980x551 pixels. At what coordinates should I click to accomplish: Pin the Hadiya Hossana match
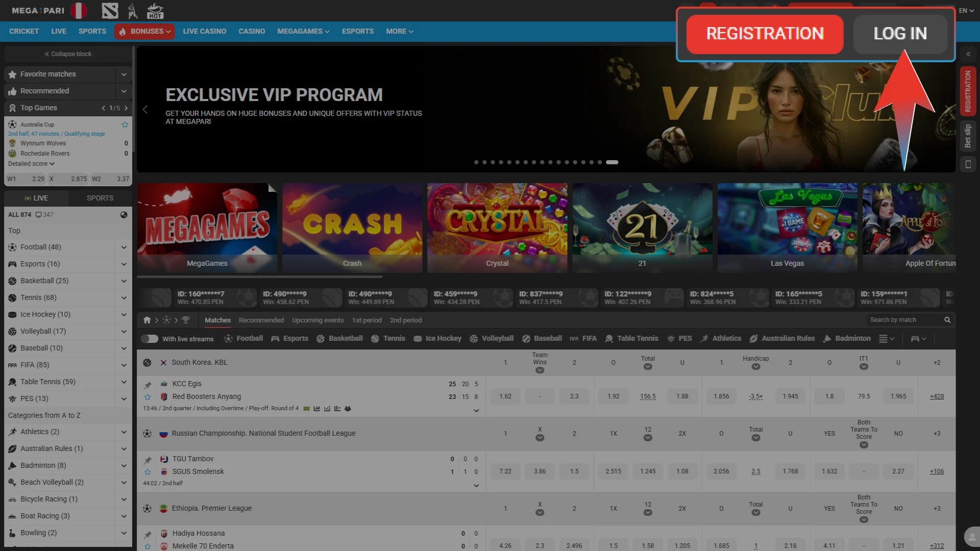click(148, 535)
